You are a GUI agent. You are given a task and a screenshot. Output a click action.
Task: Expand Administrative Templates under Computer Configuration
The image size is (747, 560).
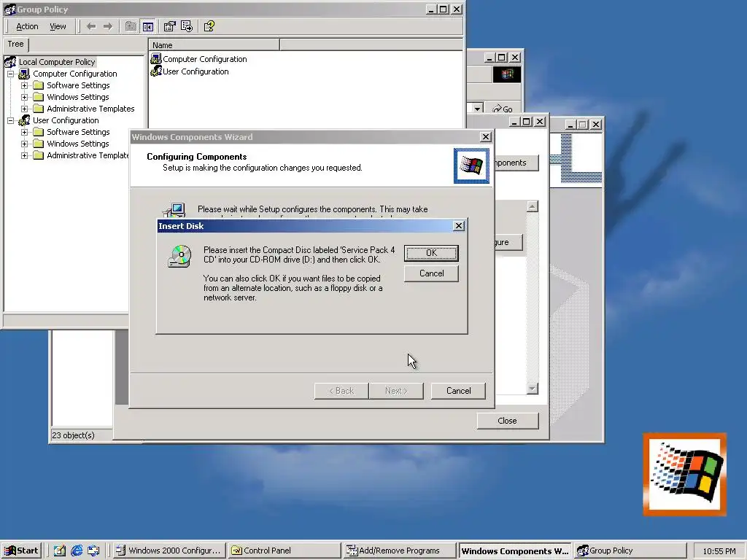pos(24,109)
